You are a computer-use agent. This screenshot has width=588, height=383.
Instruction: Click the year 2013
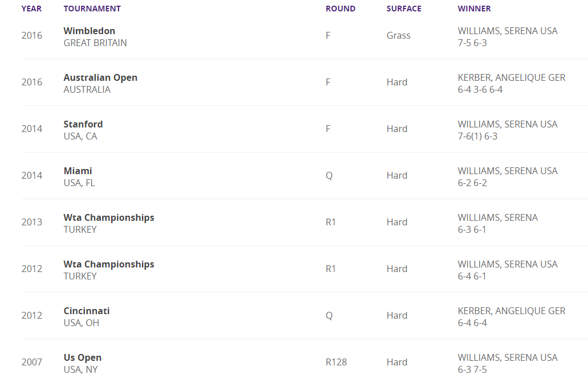tap(32, 222)
